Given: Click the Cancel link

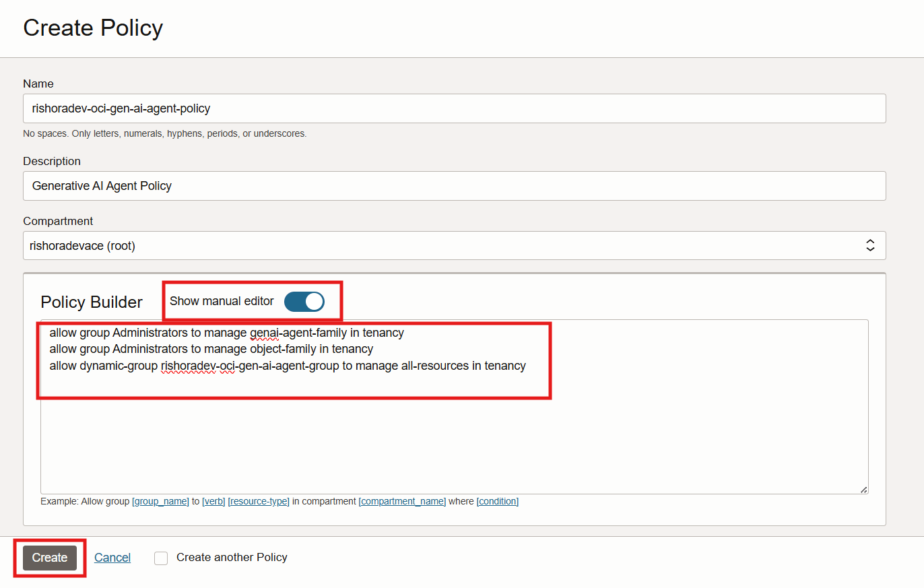Looking at the screenshot, I should click(x=112, y=558).
